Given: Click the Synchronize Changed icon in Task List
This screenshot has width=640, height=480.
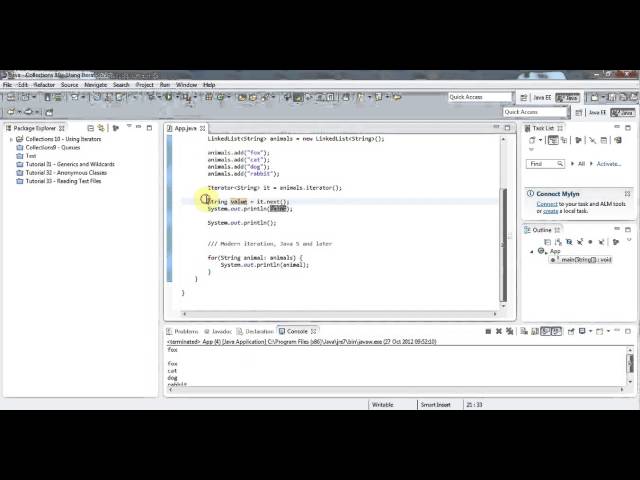Looking at the screenshot, I should tap(618, 140).
